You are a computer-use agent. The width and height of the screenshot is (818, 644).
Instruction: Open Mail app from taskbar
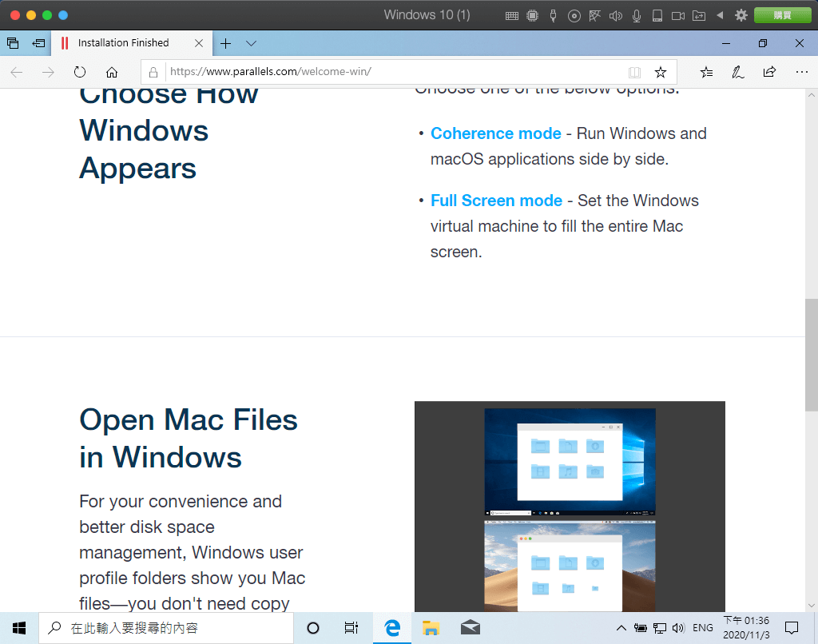click(x=470, y=628)
